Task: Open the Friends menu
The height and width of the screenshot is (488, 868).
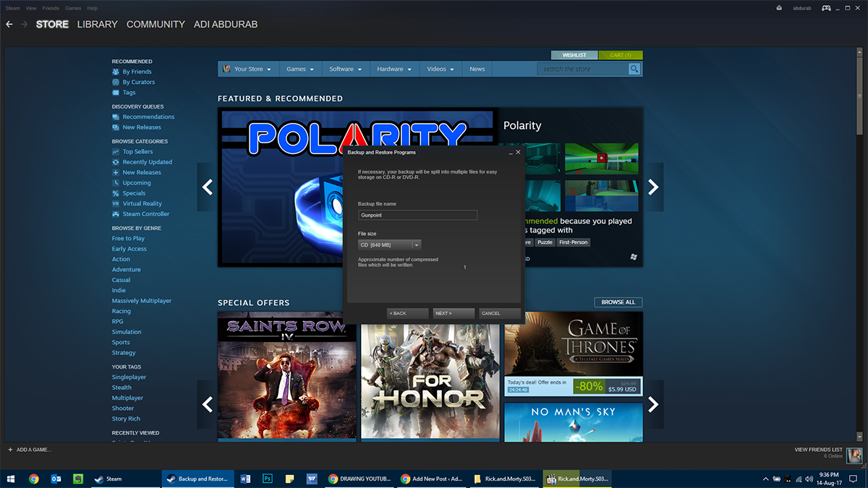Action: (51, 8)
